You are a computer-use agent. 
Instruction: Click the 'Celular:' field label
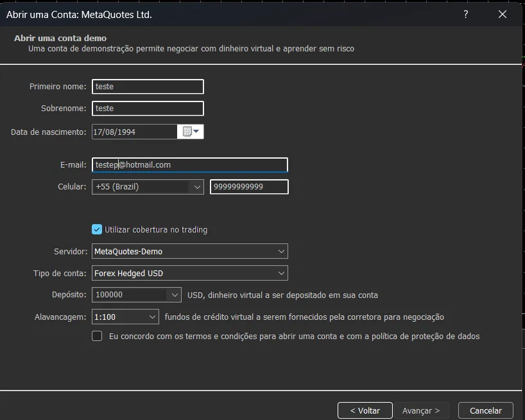click(x=72, y=186)
